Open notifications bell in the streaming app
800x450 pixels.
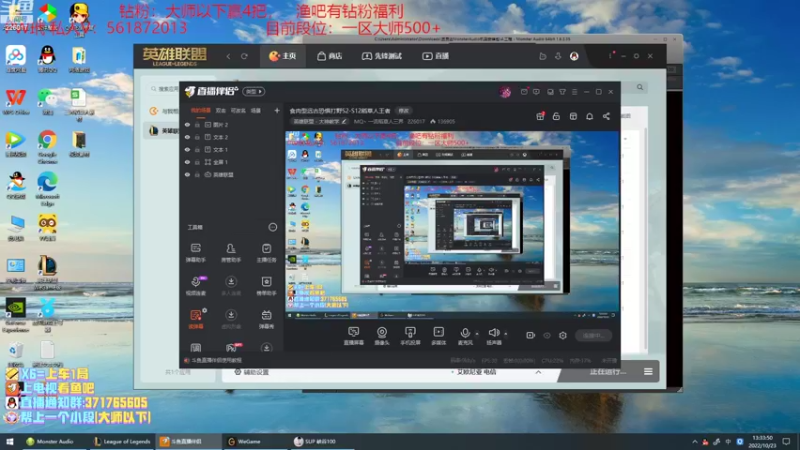(589, 116)
